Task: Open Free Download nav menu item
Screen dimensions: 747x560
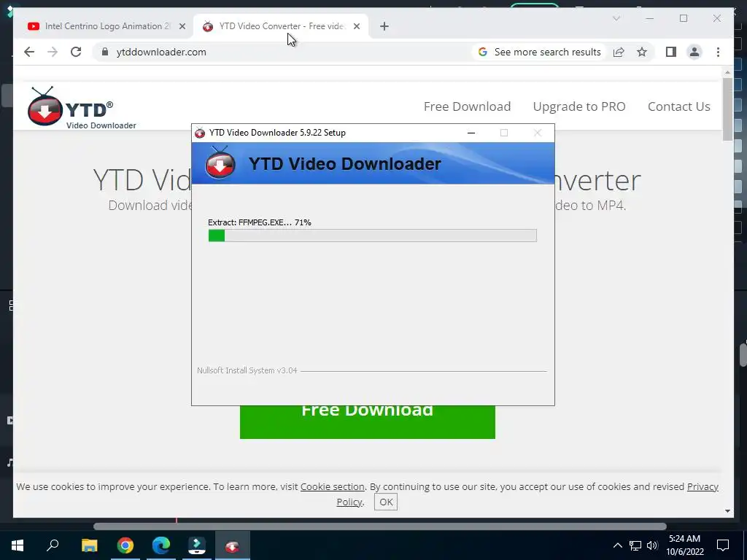Action: click(467, 106)
